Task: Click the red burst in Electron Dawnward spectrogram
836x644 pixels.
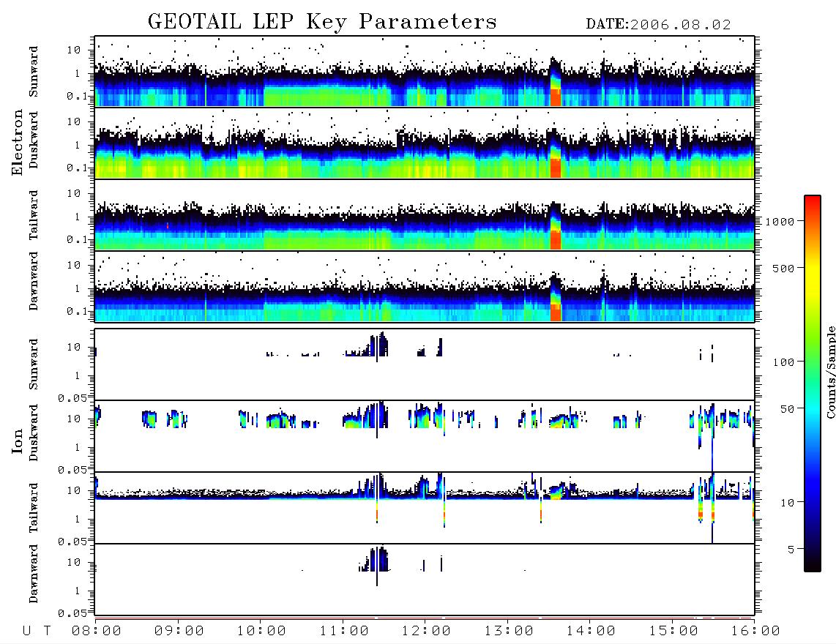Action: (556, 313)
